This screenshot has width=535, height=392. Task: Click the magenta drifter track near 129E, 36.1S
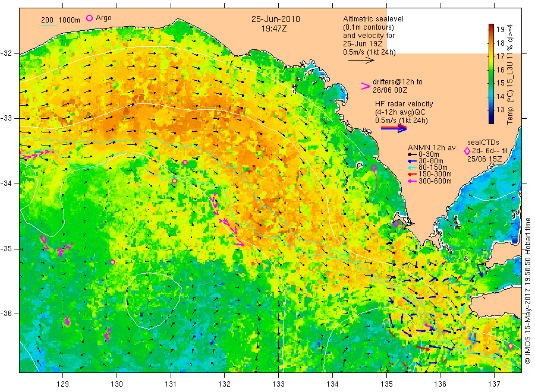(x=67, y=321)
